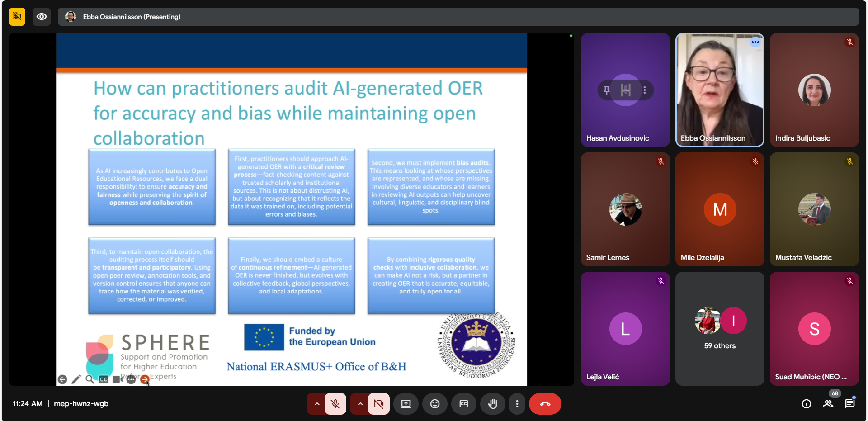Turn on your camera
The width and height of the screenshot is (868, 421).
coord(378,404)
